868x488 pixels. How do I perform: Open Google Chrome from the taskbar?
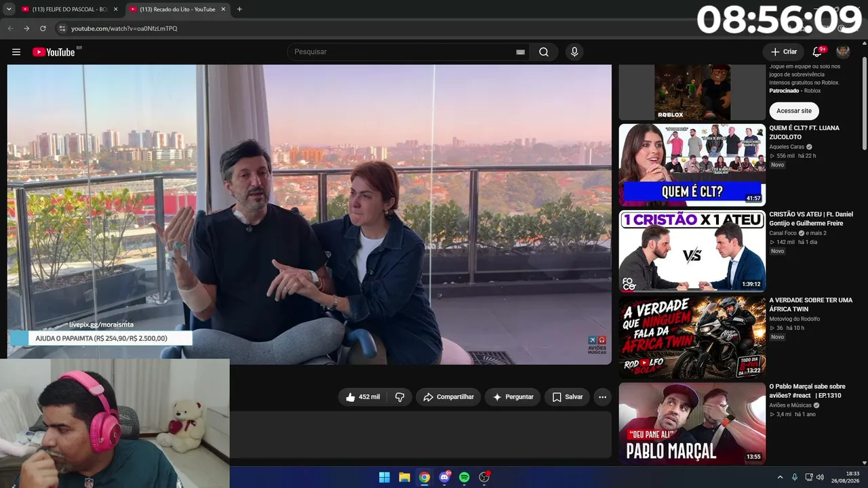[425, 477]
